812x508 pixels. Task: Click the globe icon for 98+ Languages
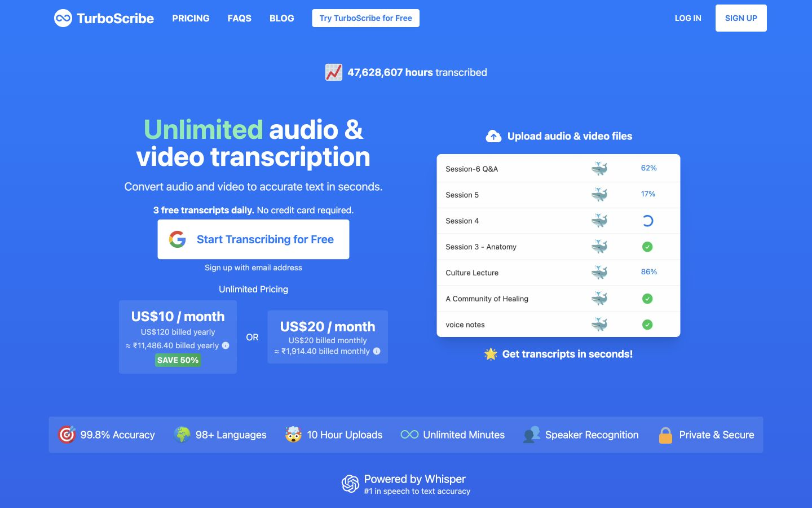pyautogui.click(x=182, y=435)
